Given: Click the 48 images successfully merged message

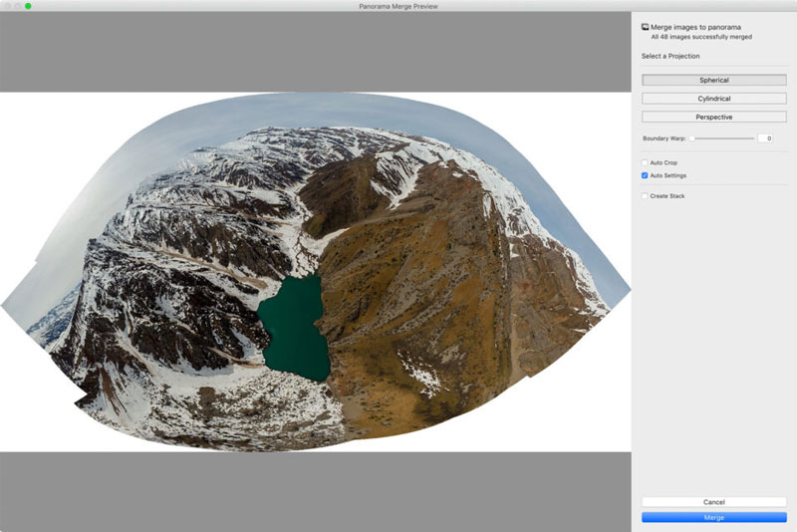Looking at the screenshot, I should pos(700,37).
